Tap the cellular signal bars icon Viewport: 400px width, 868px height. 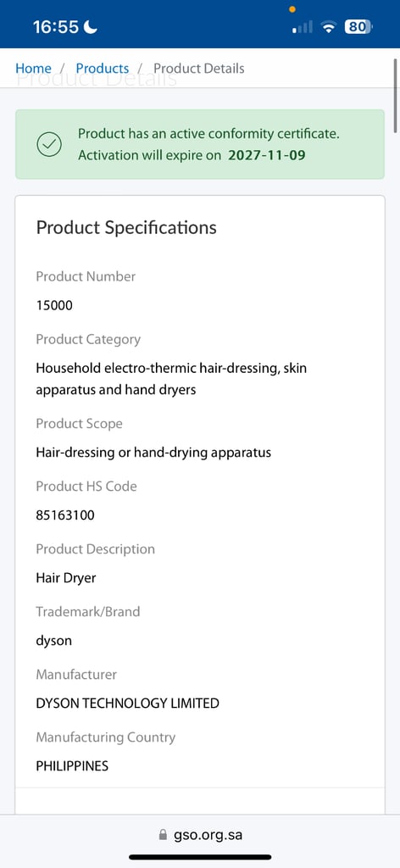click(x=303, y=26)
